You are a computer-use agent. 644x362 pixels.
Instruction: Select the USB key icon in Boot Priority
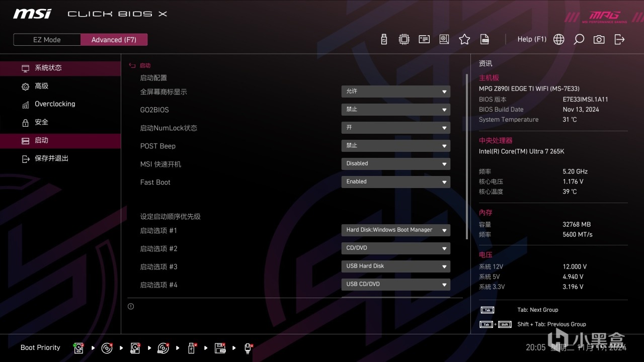click(192, 348)
